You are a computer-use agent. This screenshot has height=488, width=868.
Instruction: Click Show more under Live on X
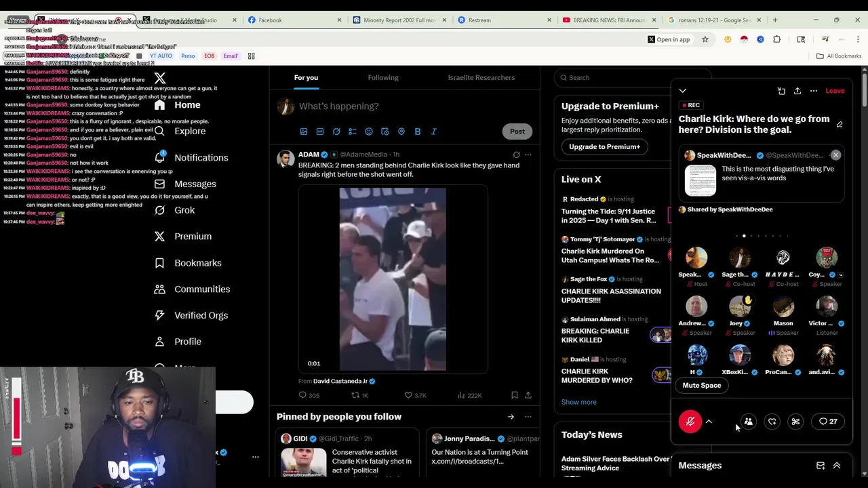(x=578, y=402)
